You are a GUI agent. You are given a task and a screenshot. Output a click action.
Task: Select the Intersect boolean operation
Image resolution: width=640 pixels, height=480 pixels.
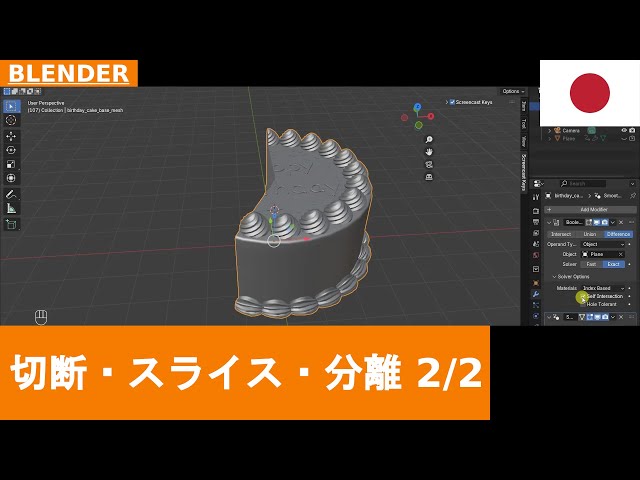pyautogui.click(x=561, y=234)
